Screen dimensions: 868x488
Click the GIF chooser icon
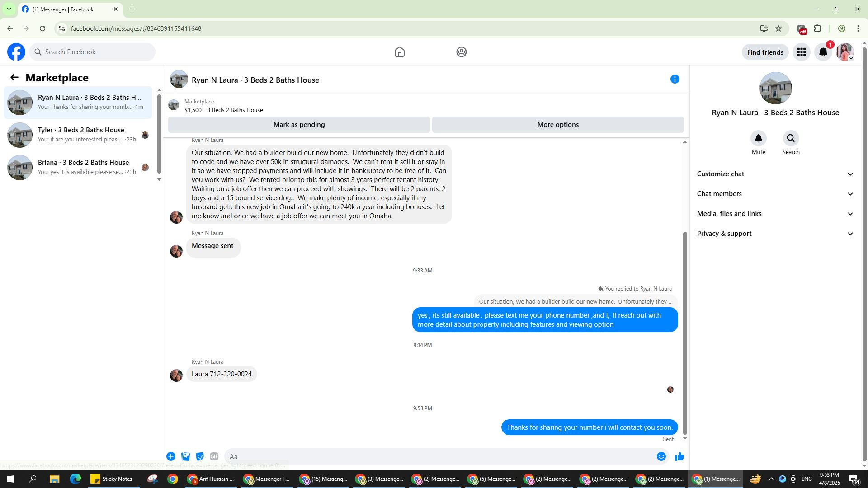(x=214, y=456)
